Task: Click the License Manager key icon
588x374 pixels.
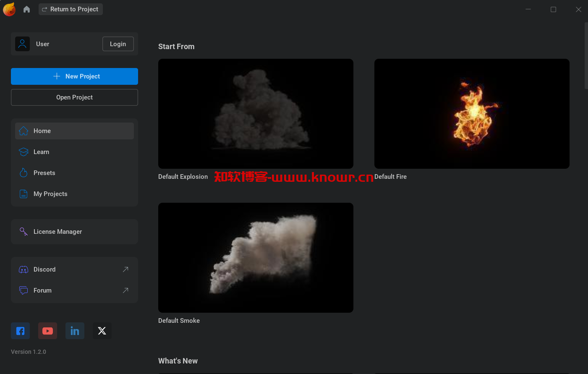Action: pos(24,232)
